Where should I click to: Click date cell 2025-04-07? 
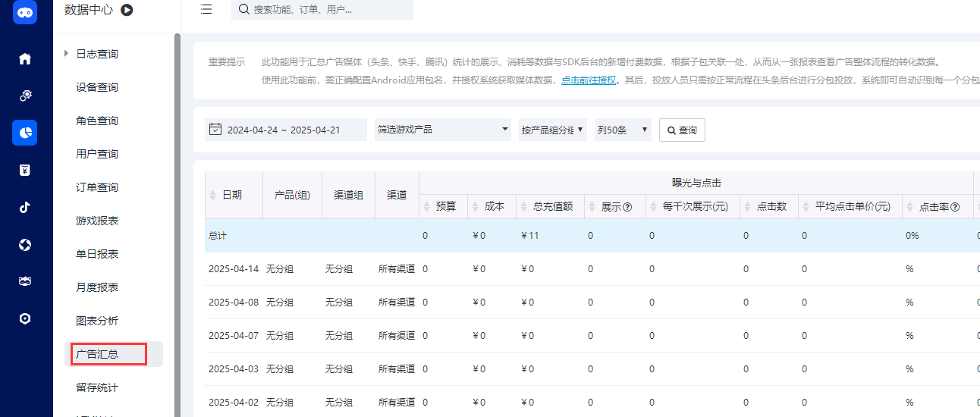point(234,336)
